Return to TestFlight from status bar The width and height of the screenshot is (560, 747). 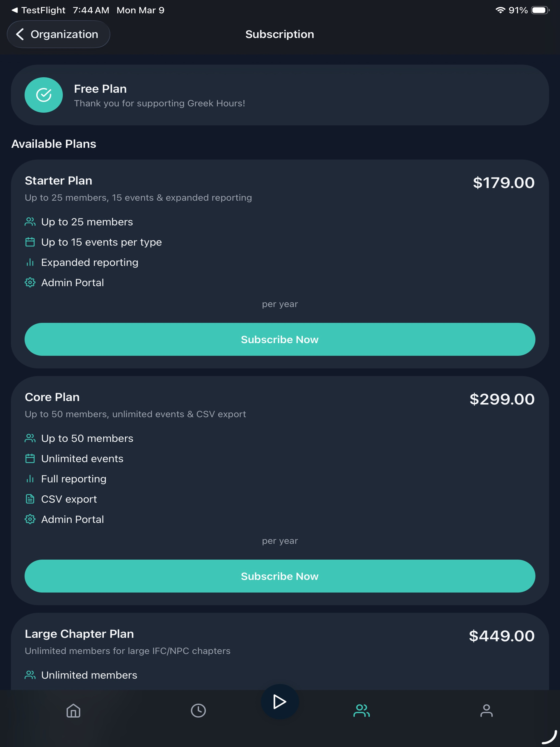pyautogui.click(x=38, y=10)
